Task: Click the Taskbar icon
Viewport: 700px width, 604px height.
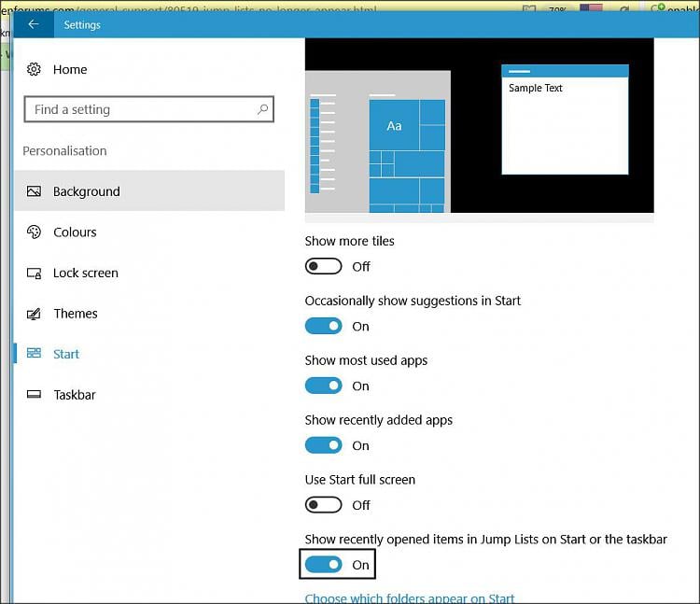Action: [34, 394]
